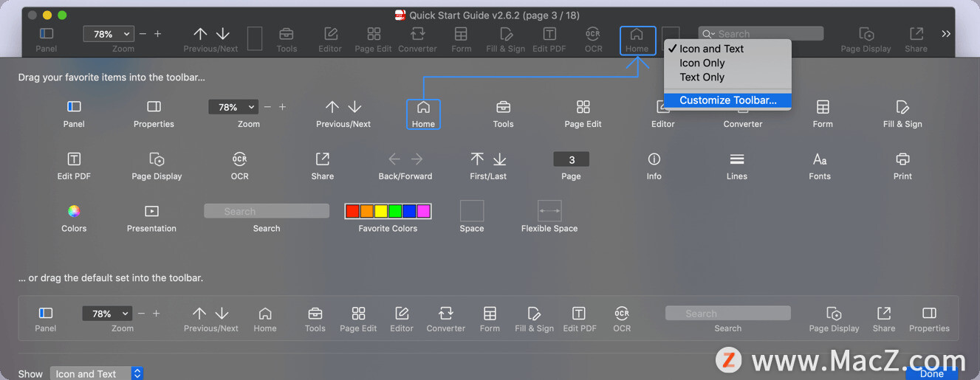Image resolution: width=980 pixels, height=380 pixels.
Task: Click the Search field in the favorites palette
Action: (267, 211)
